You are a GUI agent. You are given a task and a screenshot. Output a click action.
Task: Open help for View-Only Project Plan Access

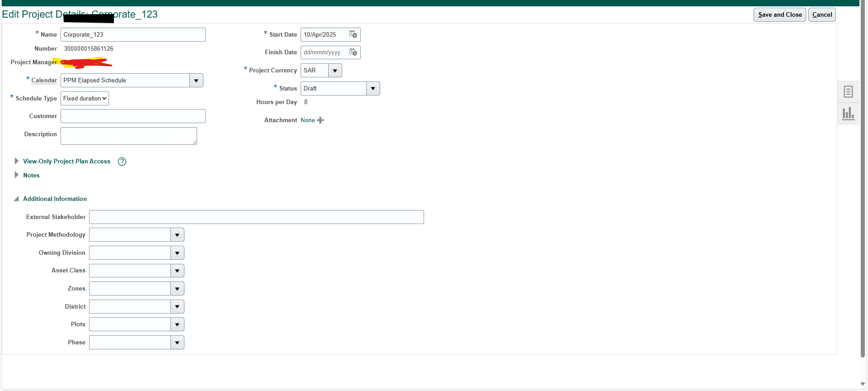click(122, 162)
